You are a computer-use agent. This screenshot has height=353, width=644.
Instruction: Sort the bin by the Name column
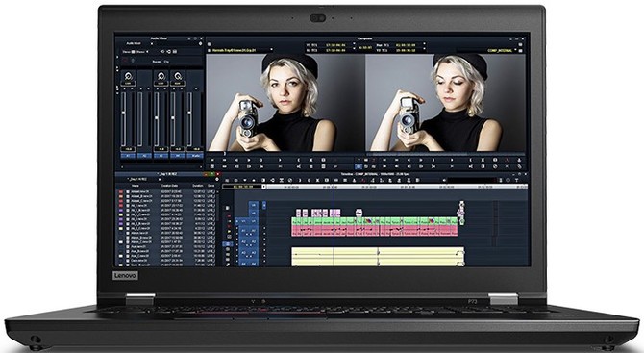point(136,186)
